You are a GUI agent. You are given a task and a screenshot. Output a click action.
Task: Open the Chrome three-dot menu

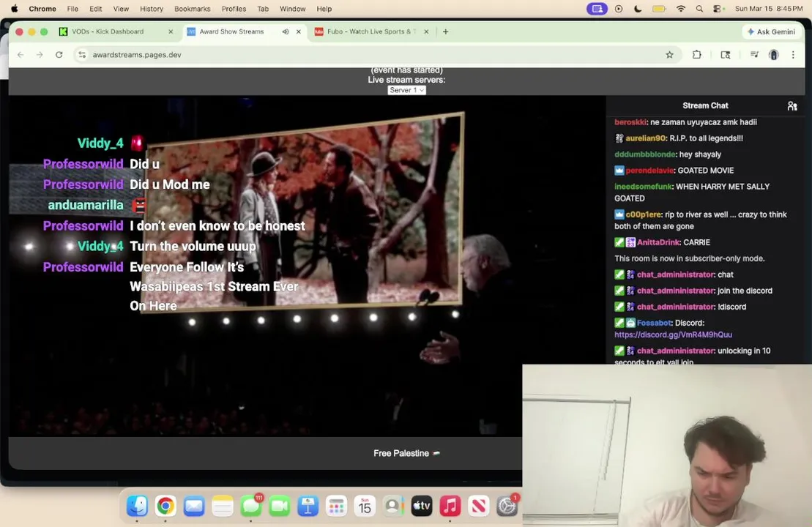pos(793,54)
